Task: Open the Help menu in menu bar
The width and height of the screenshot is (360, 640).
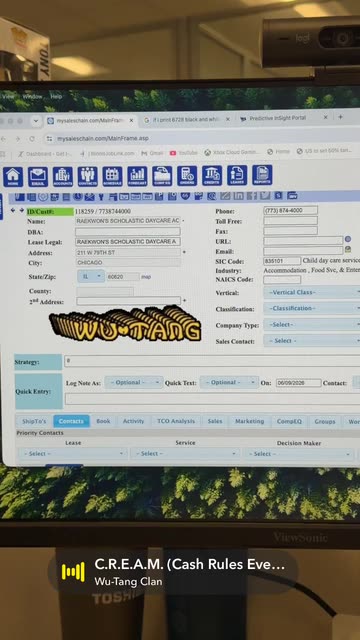Action: coord(56,97)
